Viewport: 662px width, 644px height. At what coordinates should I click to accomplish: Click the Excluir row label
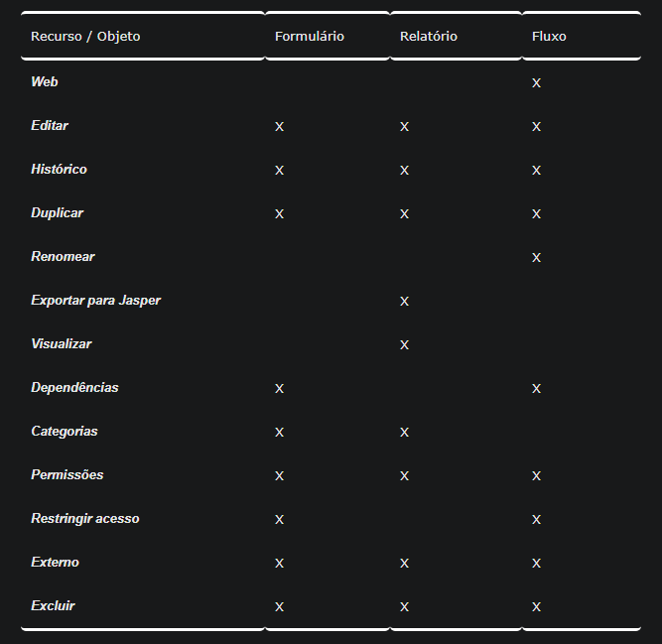(53, 606)
